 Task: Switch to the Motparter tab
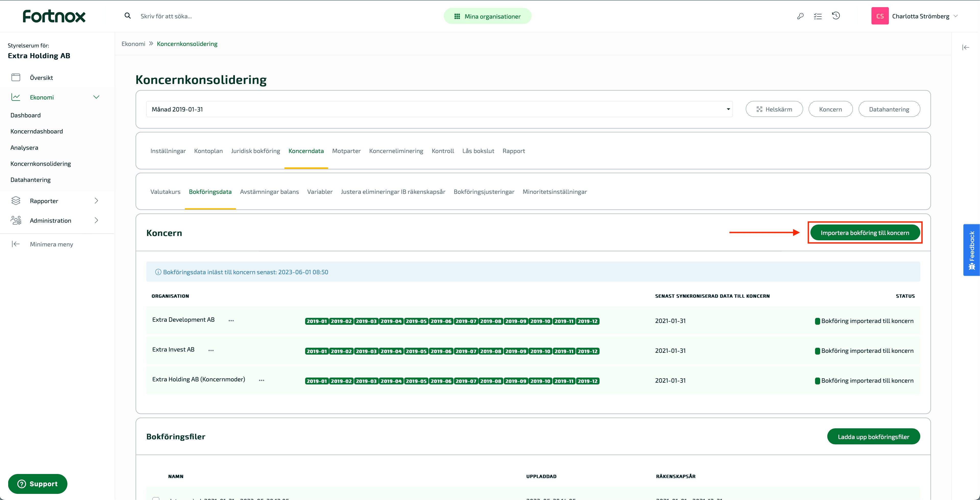tap(346, 151)
